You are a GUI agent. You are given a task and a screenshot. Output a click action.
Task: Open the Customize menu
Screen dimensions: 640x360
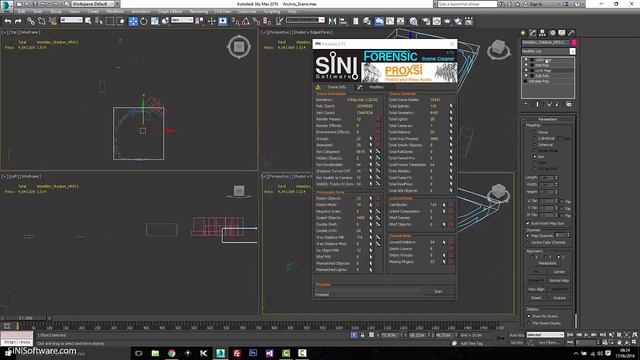(247, 11)
